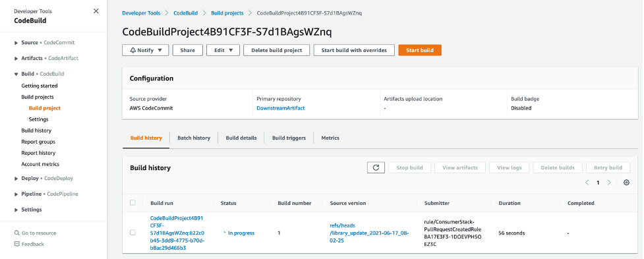Open the Build details tab
This screenshot has height=259, width=644.
click(241, 138)
